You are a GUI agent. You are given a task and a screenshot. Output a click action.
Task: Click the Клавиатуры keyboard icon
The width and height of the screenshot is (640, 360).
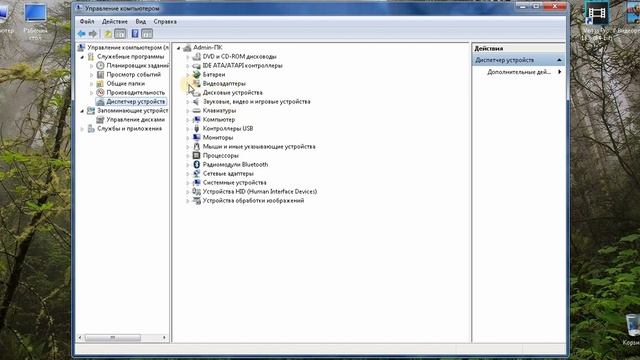point(196,111)
